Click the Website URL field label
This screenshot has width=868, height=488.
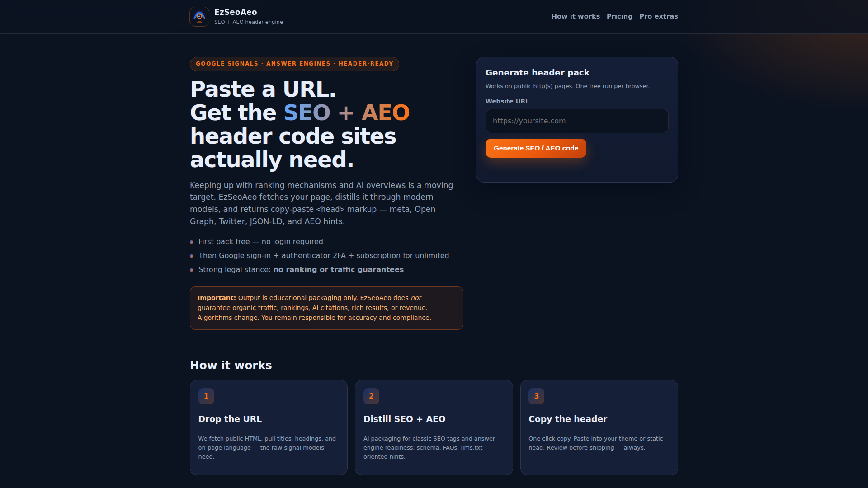507,101
